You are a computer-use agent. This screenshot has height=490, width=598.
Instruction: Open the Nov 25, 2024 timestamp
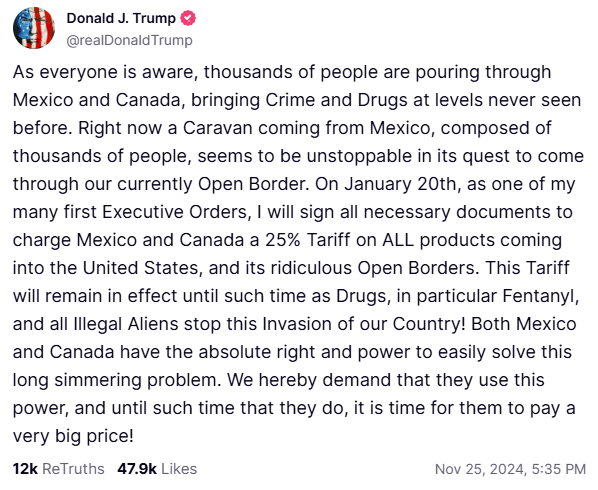[510, 469]
